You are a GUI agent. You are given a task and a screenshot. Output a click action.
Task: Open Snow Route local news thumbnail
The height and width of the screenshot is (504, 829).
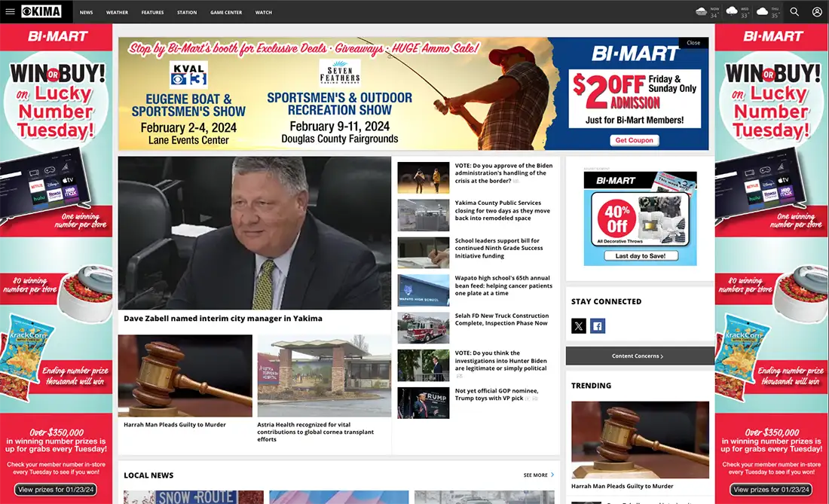[x=194, y=497]
